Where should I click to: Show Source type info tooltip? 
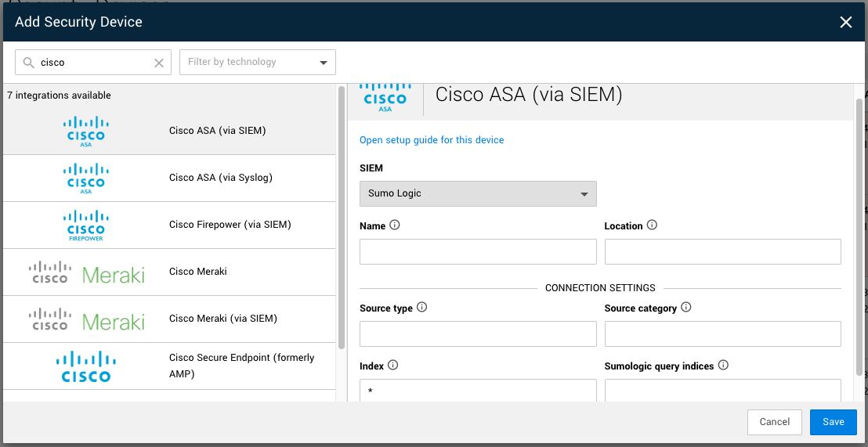click(x=421, y=307)
